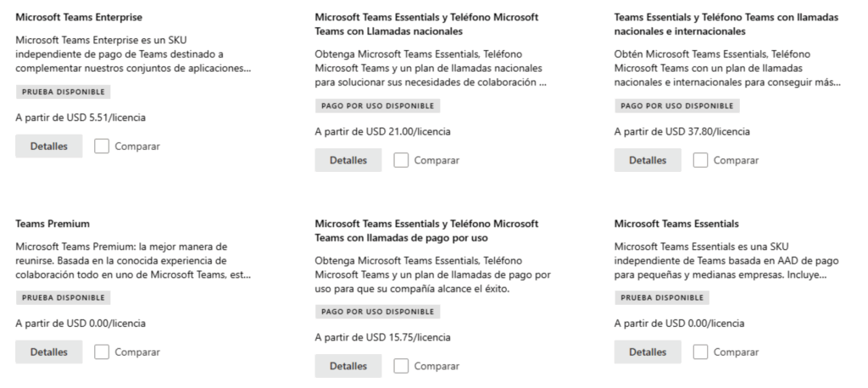This screenshot has width=868, height=388.
Task: Open Detalles for Microsoft Teams Enterprise
Action: pyautogui.click(x=49, y=146)
